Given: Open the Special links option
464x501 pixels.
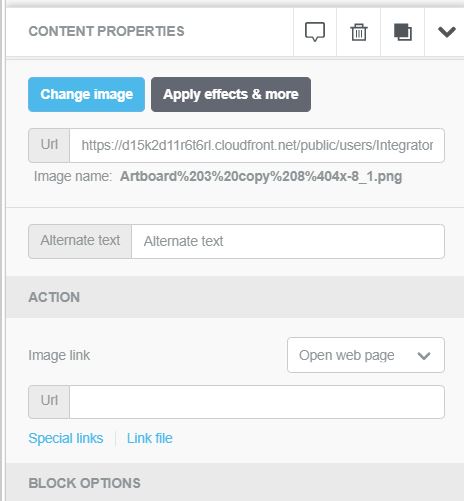Looking at the screenshot, I should click(66, 438).
